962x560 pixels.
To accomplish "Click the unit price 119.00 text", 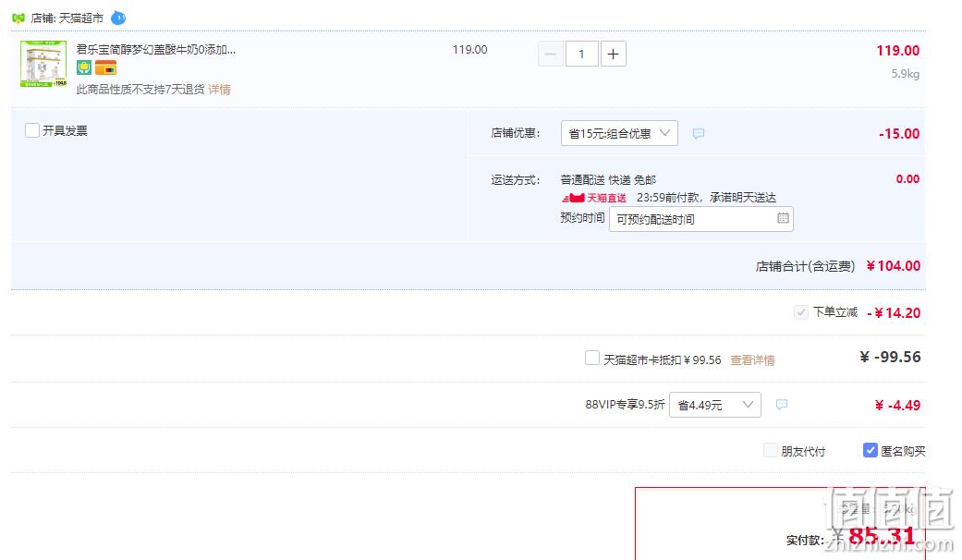I will (x=470, y=50).
